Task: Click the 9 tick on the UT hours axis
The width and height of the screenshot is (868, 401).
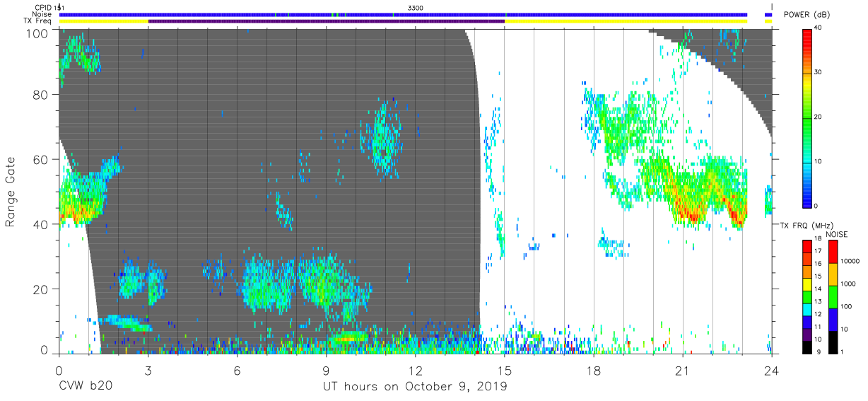Action: coord(326,371)
